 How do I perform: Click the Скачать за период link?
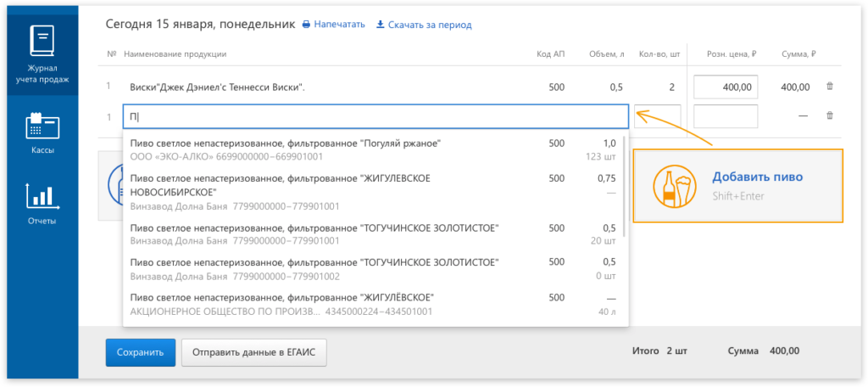tap(430, 25)
